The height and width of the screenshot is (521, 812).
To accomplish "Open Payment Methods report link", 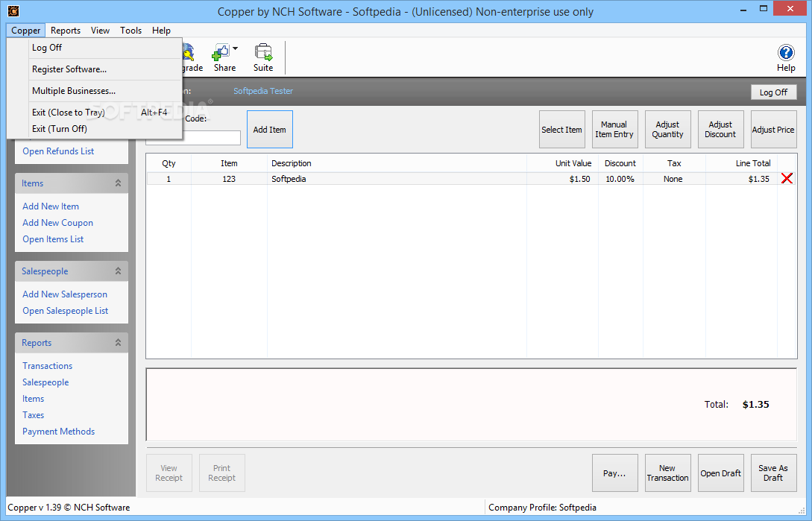I will point(58,432).
